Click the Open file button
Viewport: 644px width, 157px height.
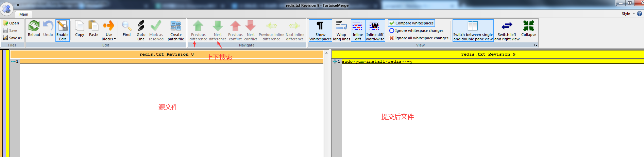(x=11, y=23)
